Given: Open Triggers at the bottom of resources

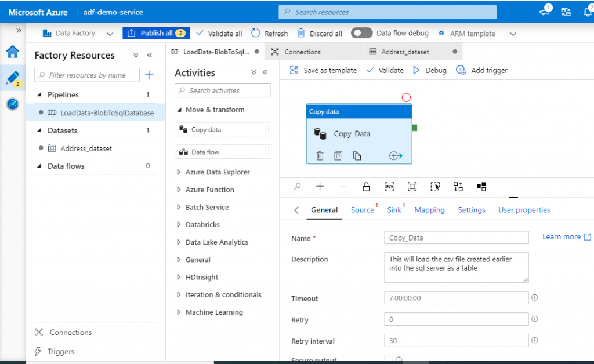Looking at the screenshot, I should (x=55, y=351).
